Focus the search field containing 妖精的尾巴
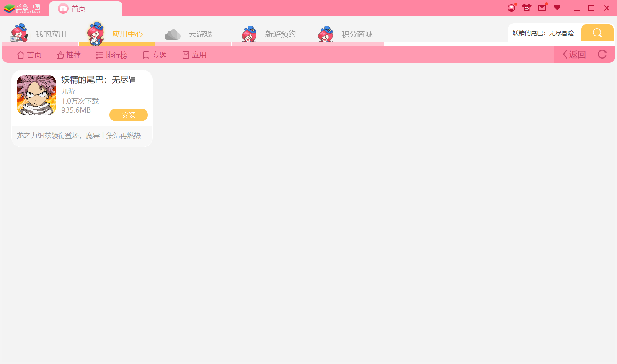 pyautogui.click(x=544, y=33)
